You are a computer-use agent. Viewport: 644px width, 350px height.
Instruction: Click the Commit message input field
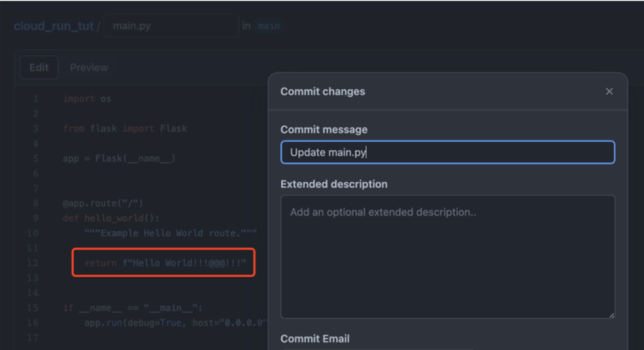(448, 152)
